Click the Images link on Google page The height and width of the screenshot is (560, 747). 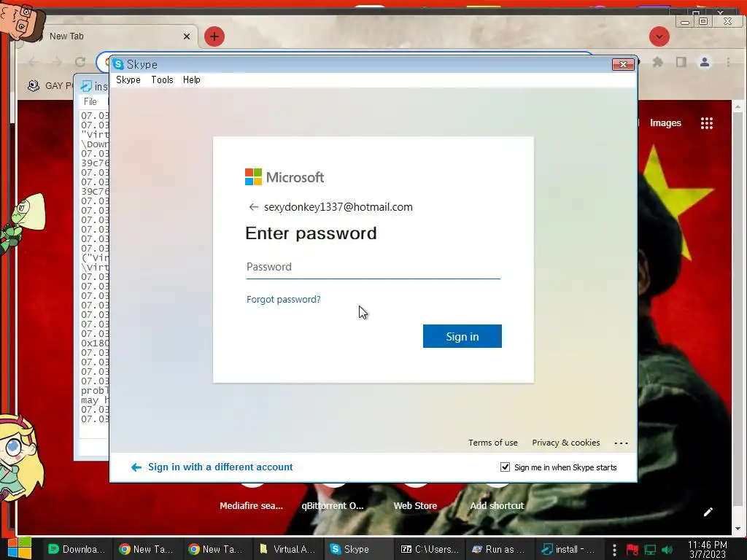coord(665,122)
